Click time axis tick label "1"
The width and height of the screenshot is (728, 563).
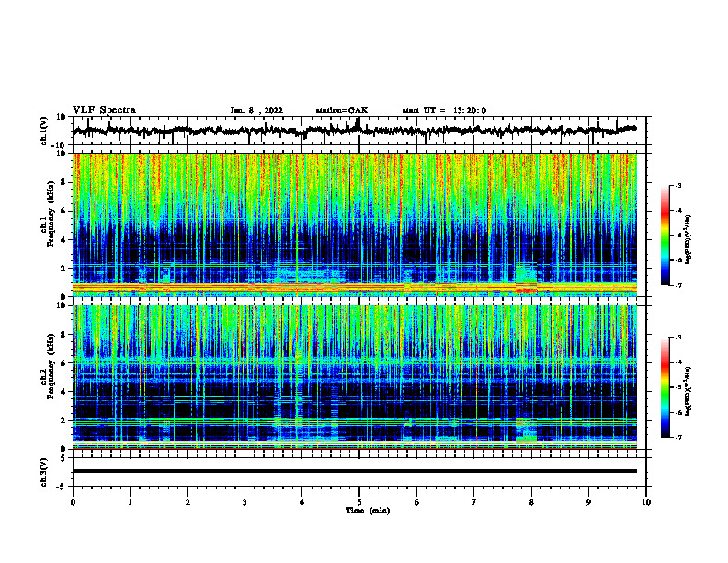click(130, 502)
